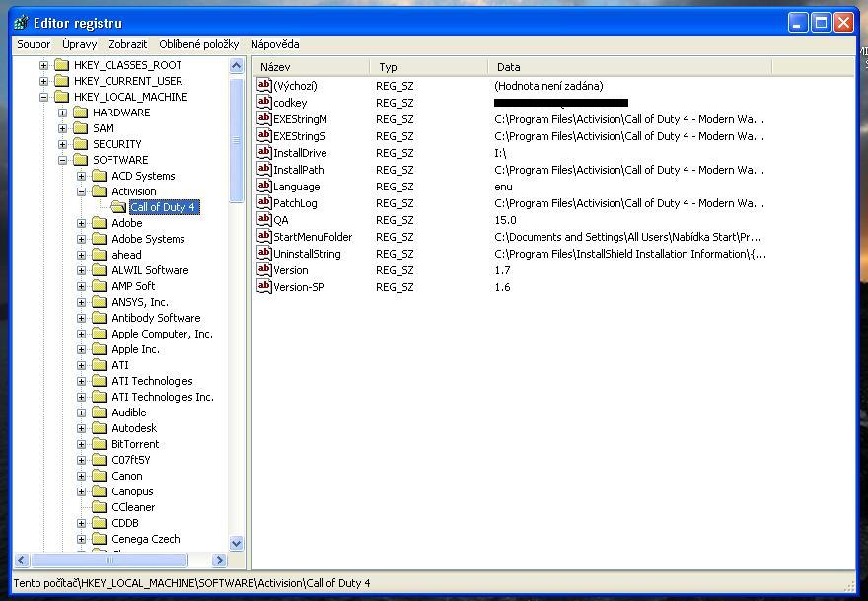Expand the SAM key

(x=62, y=128)
